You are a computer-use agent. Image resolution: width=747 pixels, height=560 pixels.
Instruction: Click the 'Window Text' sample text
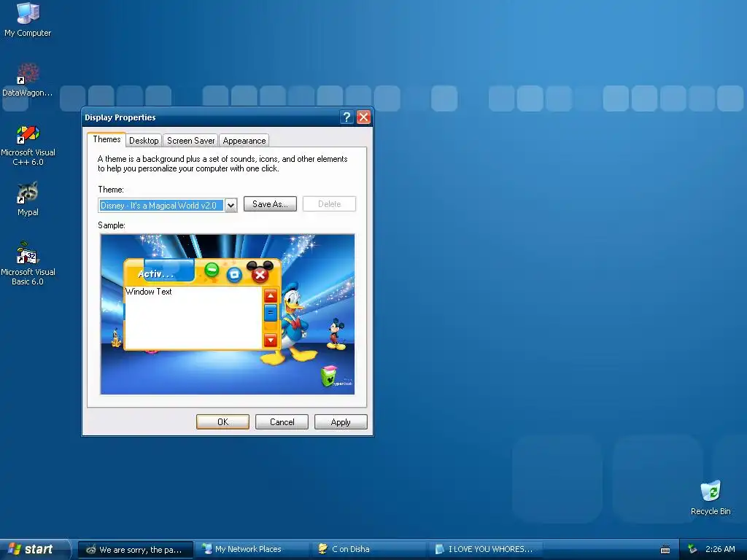[x=148, y=292]
